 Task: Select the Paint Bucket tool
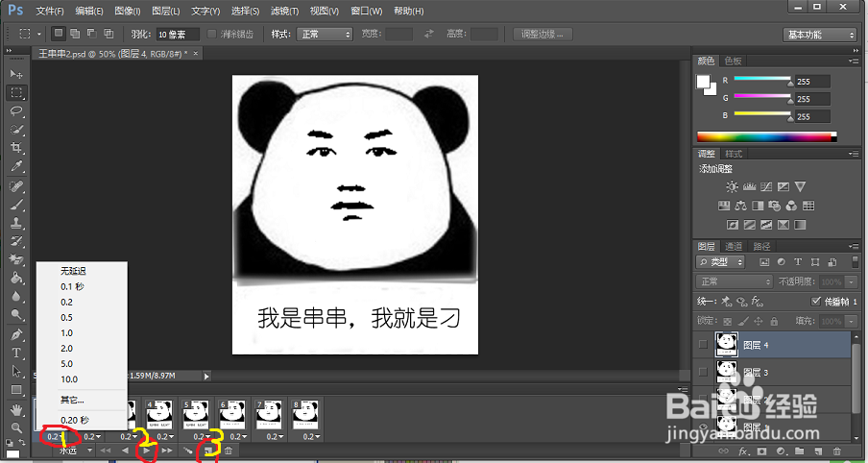point(16,278)
